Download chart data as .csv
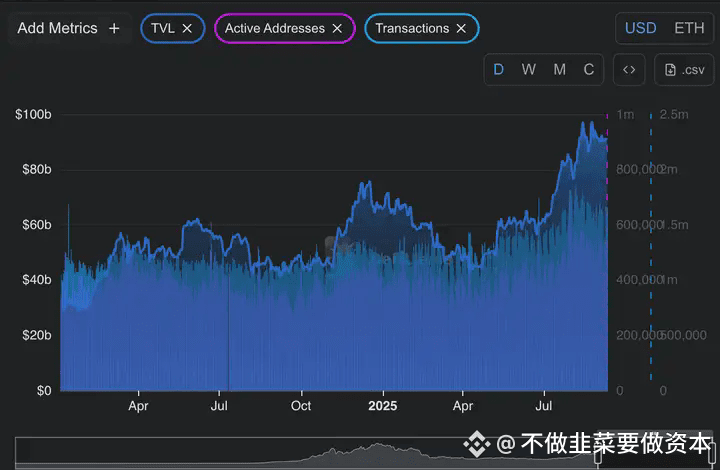Viewport: 720px width, 470px height. [684, 70]
